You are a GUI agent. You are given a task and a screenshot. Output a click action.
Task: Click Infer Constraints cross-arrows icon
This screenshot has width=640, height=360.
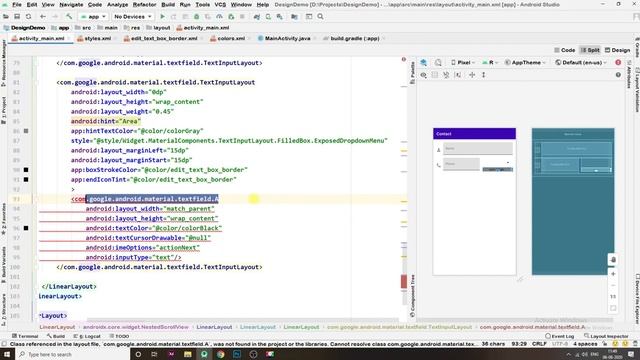[x=472, y=75]
